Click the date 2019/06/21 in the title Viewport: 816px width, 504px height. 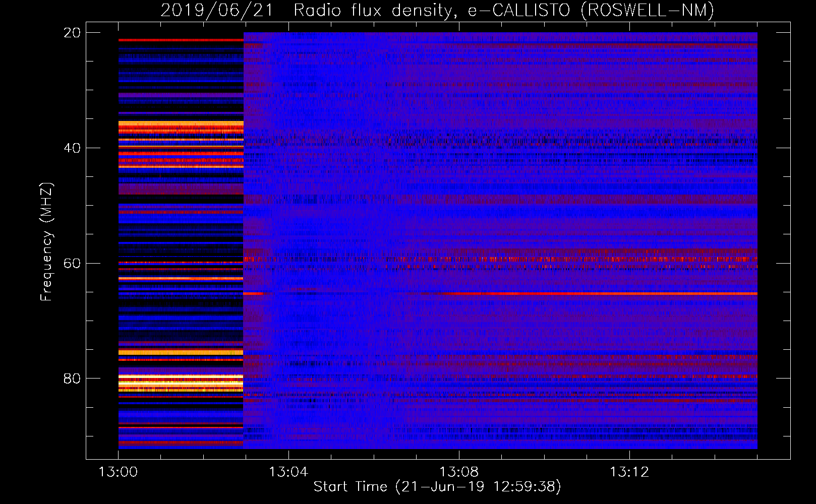(x=216, y=10)
